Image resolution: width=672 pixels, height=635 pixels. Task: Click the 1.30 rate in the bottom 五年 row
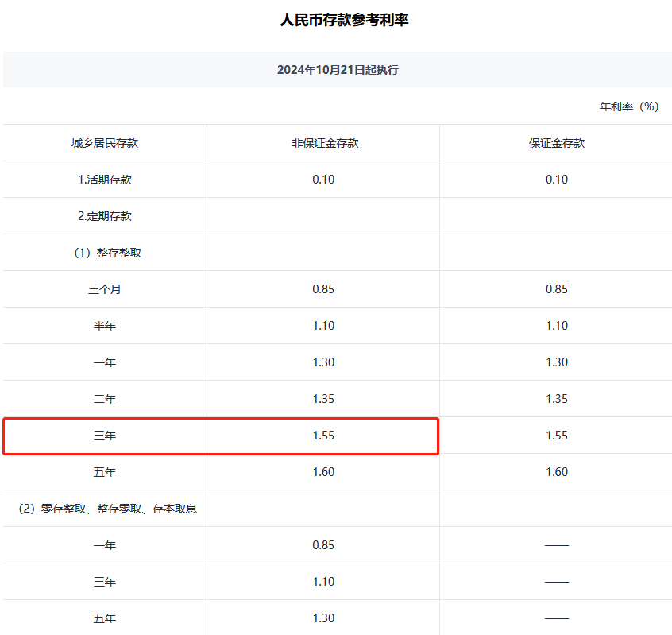coord(323,618)
